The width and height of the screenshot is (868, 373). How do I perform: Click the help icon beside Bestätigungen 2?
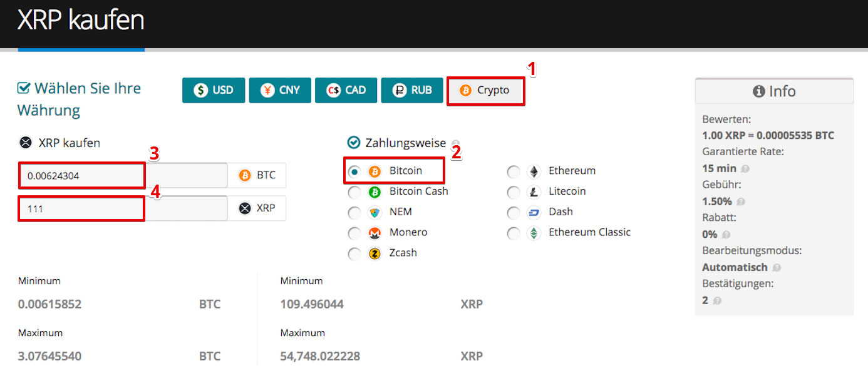tap(717, 301)
